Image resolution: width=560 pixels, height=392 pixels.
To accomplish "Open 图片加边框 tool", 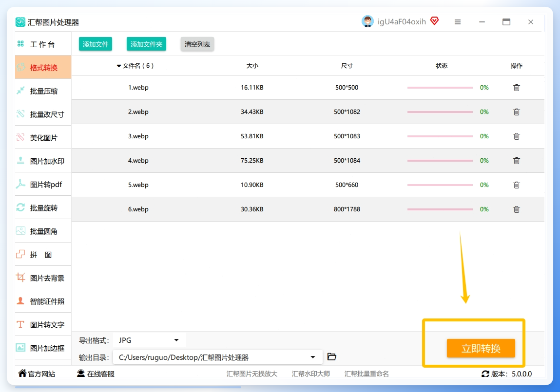I will (x=43, y=348).
